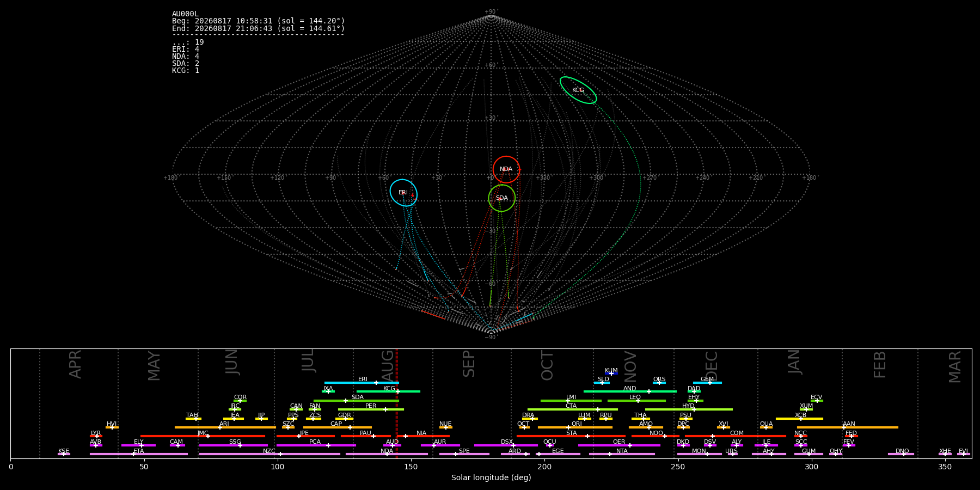The image size is (980, 490).
Task: Click the AND green shower bar
Action: pyautogui.click(x=630, y=391)
